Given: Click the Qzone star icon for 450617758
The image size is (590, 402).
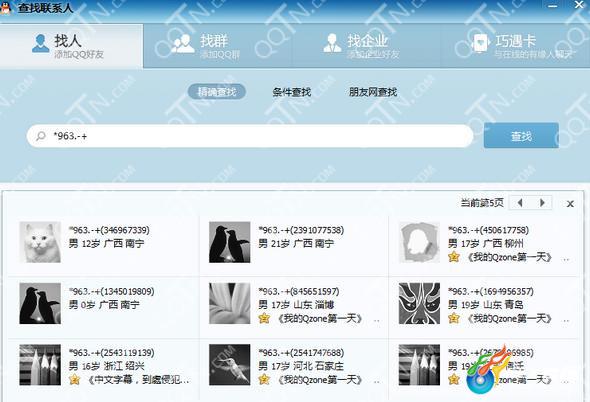Looking at the screenshot, I should coord(454,257).
